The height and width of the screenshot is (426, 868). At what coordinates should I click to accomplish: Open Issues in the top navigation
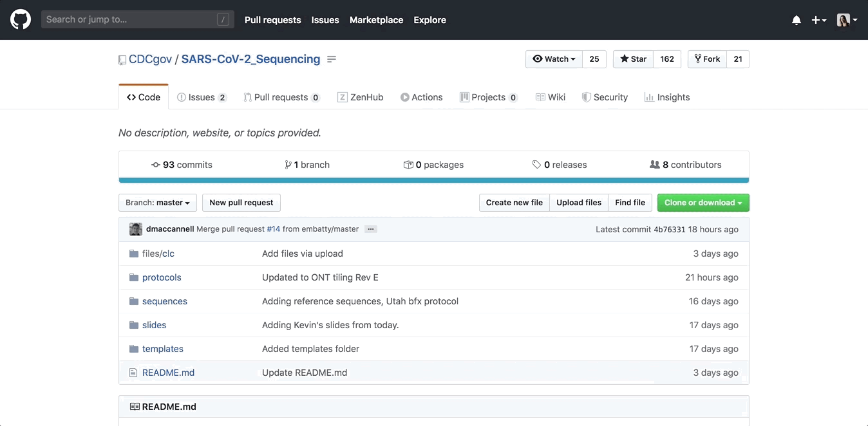click(x=325, y=20)
